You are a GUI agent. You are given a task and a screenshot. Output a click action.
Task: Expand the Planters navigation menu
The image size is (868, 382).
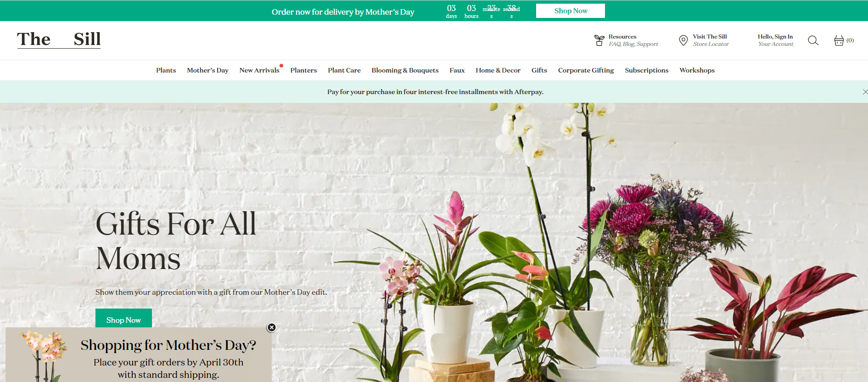pyautogui.click(x=303, y=70)
